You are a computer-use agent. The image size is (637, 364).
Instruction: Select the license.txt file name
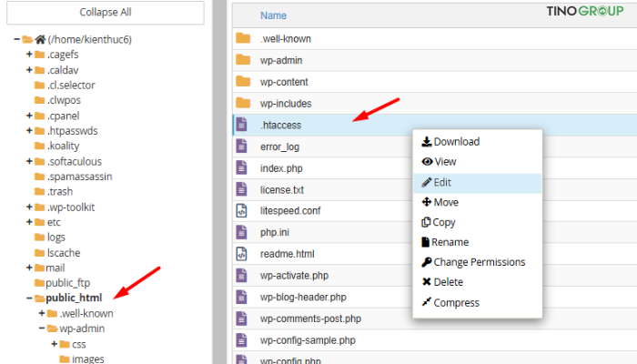pyautogui.click(x=282, y=189)
